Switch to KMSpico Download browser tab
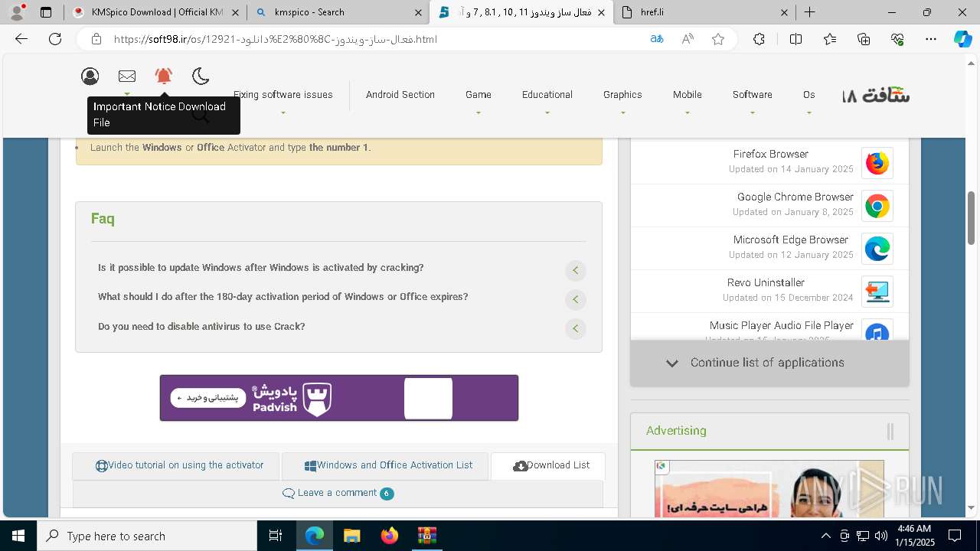 tap(155, 12)
